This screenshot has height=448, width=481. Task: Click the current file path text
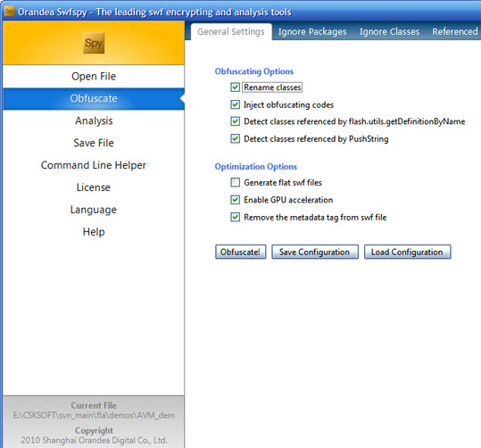(x=94, y=416)
